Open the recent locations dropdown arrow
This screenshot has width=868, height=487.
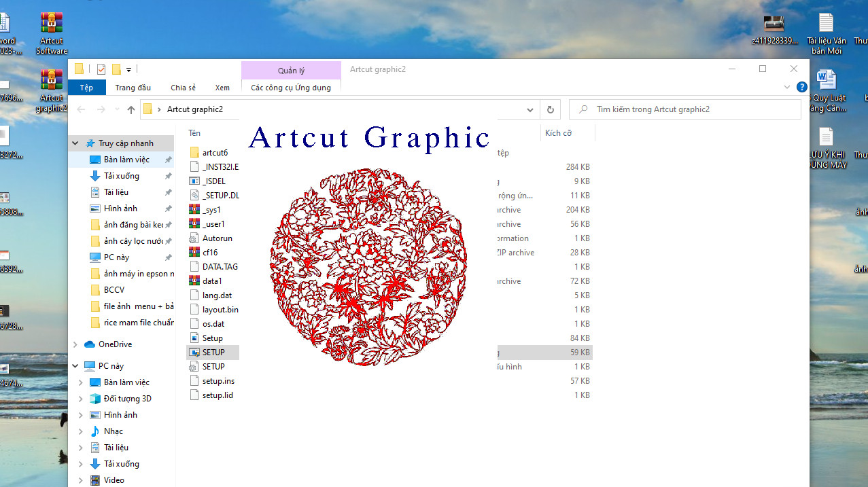116,109
